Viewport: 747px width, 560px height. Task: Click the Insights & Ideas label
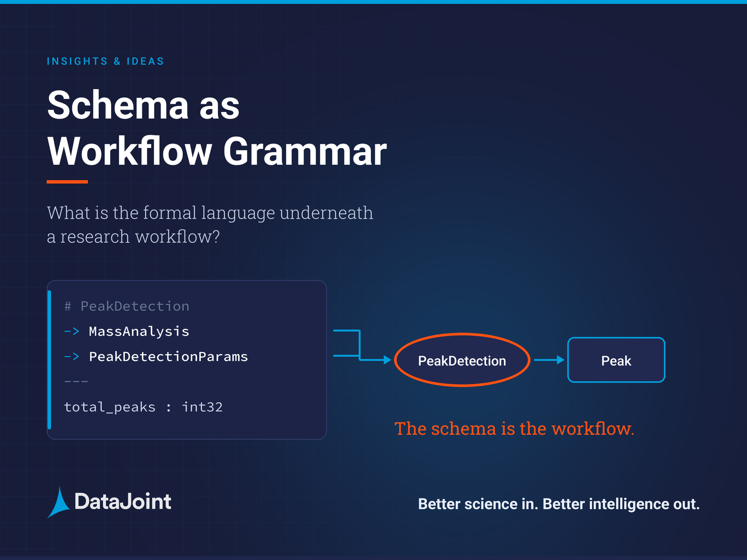click(106, 61)
